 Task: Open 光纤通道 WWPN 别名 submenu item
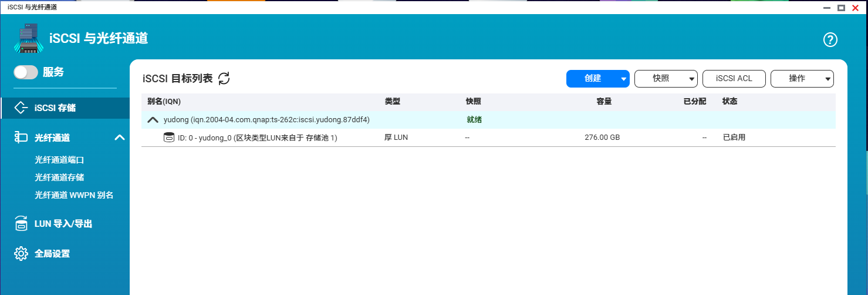[74, 195]
